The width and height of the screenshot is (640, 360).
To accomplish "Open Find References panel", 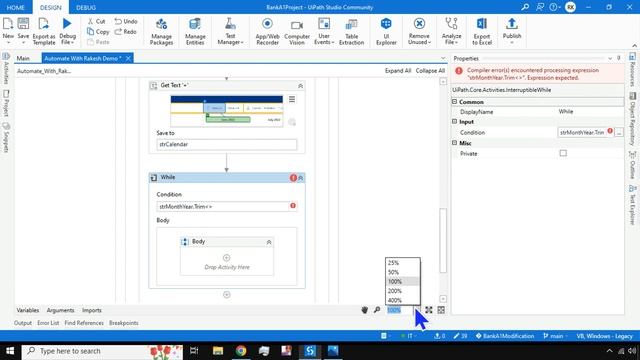I will (84, 323).
